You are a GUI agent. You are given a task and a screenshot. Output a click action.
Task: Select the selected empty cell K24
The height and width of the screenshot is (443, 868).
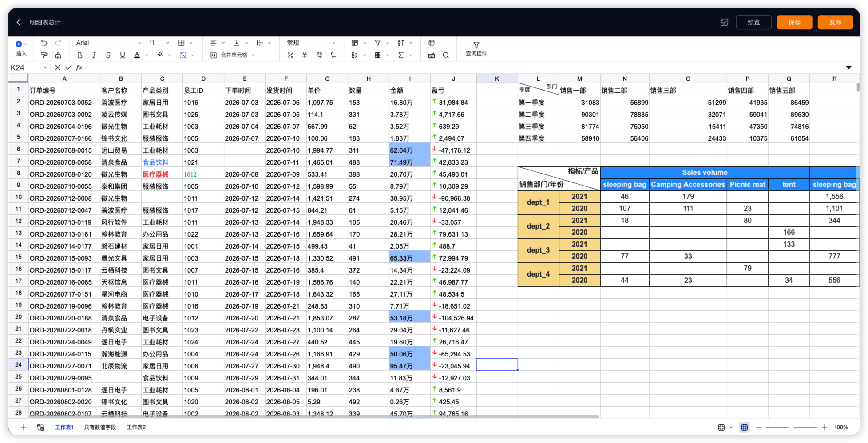497,364
